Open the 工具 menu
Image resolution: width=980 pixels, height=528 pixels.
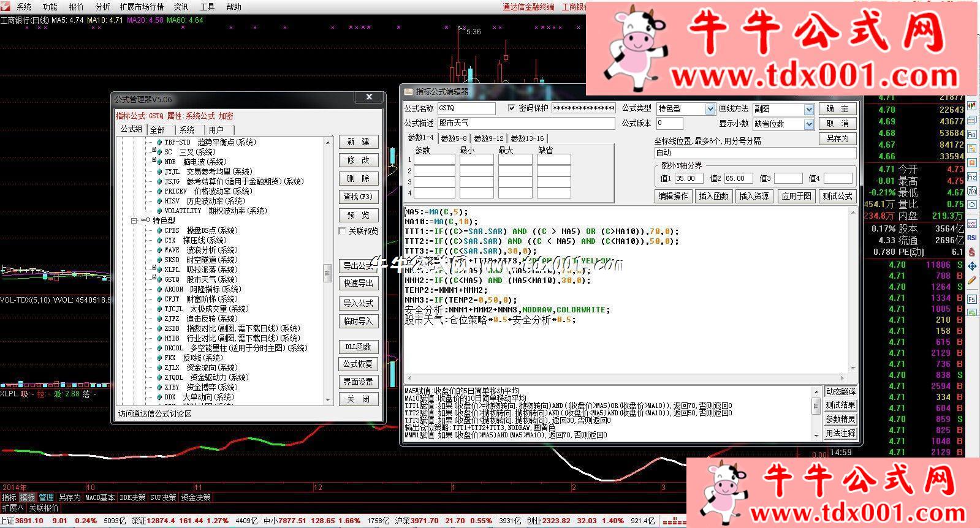click(207, 7)
